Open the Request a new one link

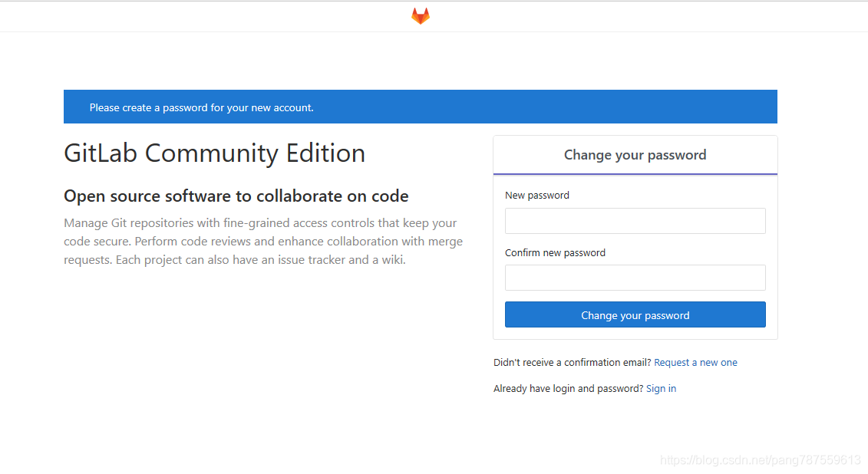[x=695, y=363]
